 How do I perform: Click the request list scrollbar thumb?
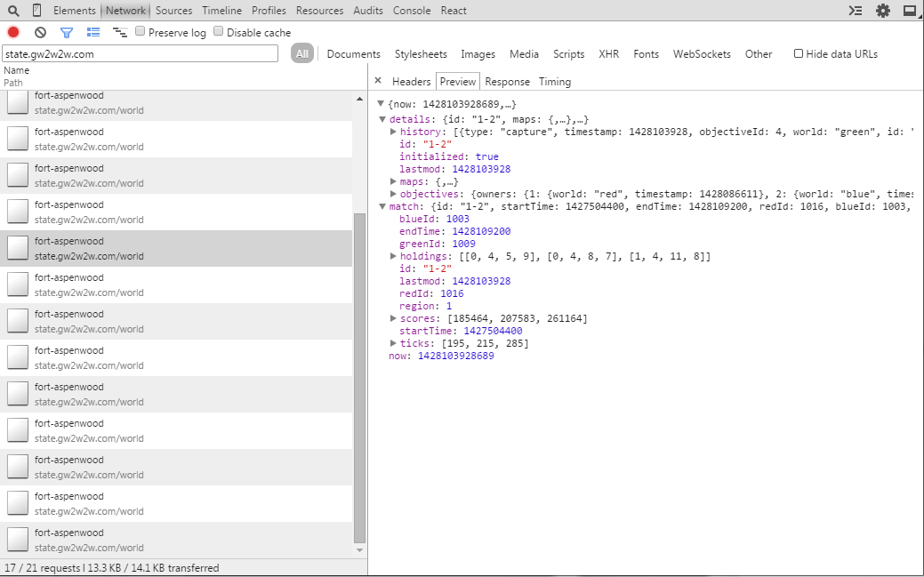(x=359, y=378)
